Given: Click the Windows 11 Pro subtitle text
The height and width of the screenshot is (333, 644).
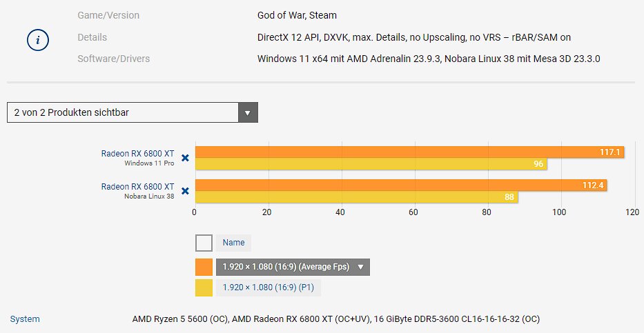Looking at the screenshot, I should coord(149,163).
